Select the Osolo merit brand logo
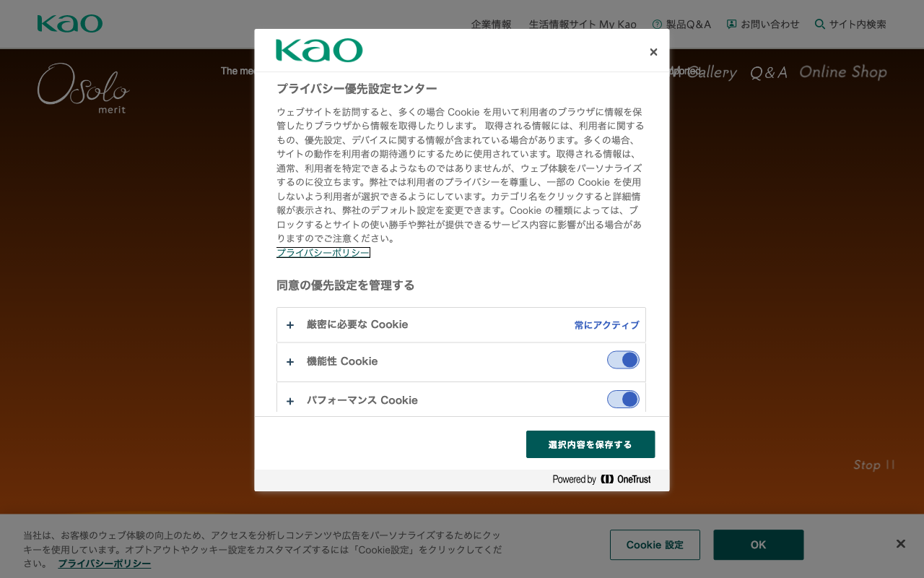The height and width of the screenshot is (578, 924). click(x=83, y=88)
